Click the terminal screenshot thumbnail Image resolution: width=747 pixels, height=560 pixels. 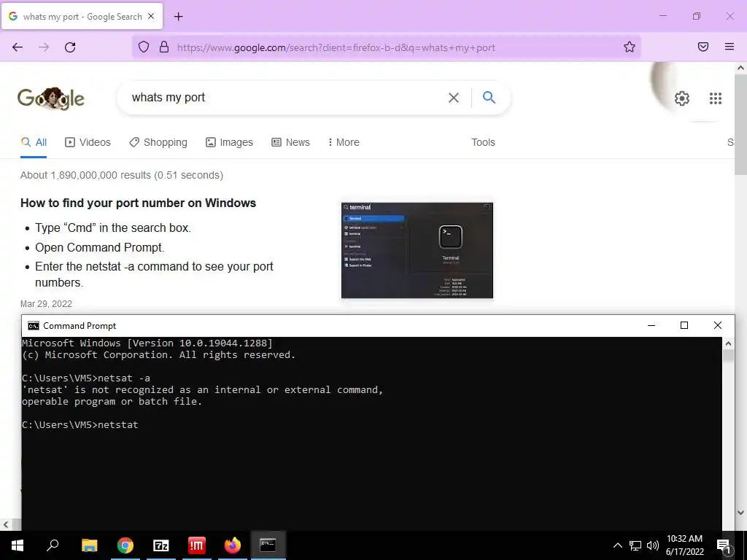click(417, 251)
